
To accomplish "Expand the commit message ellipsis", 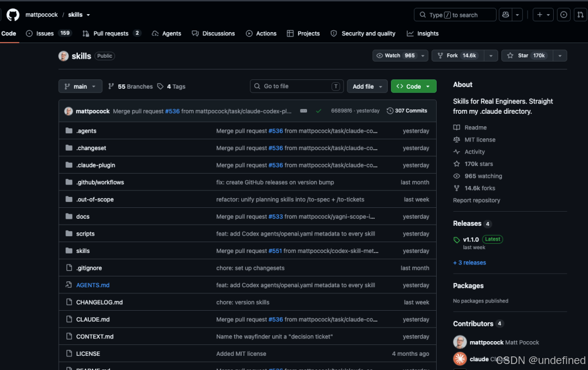I will click(x=304, y=111).
